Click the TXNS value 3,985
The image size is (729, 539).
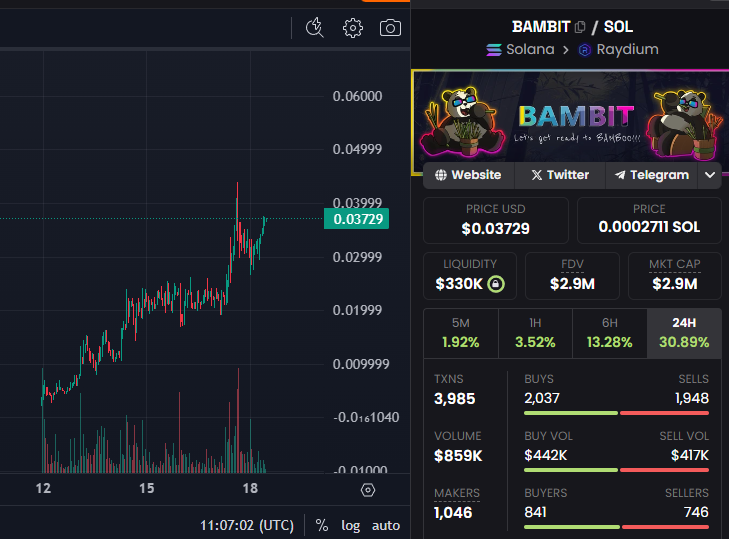(455, 399)
